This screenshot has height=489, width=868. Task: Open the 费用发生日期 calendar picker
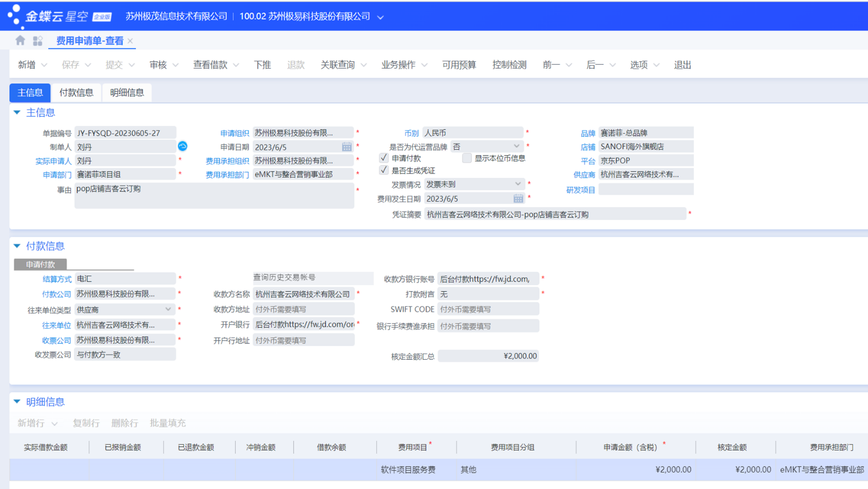pos(518,198)
